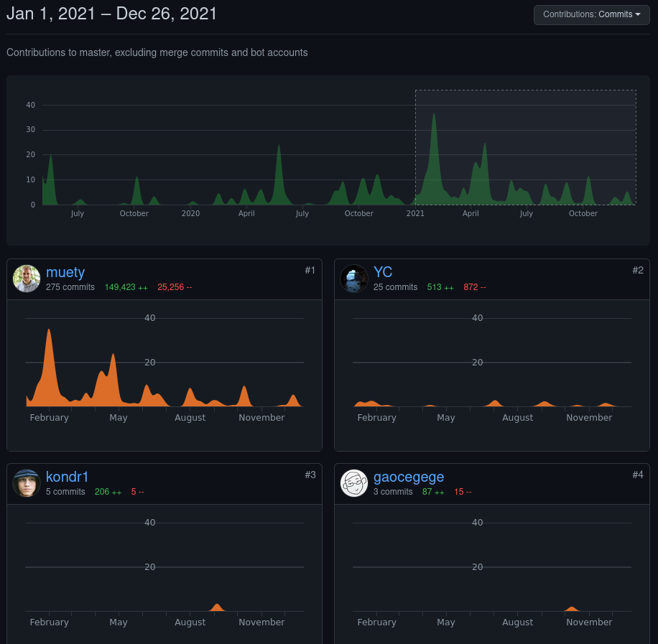658x644 pixels.
Task: Click gaocegege's small orange commit bump
Action: [x=572, y=609]
